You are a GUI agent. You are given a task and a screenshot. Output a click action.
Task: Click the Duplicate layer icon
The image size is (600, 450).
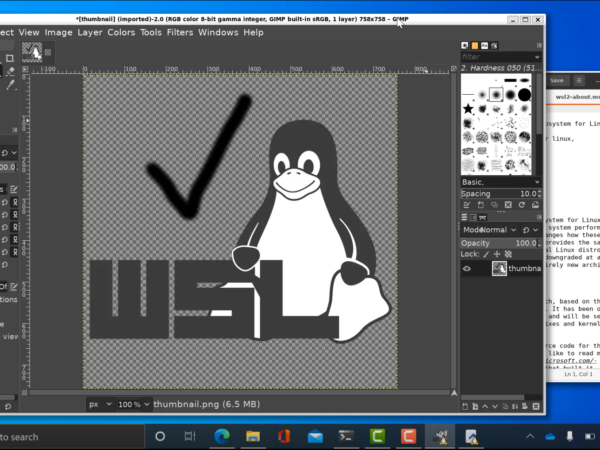tap(505, 406)
